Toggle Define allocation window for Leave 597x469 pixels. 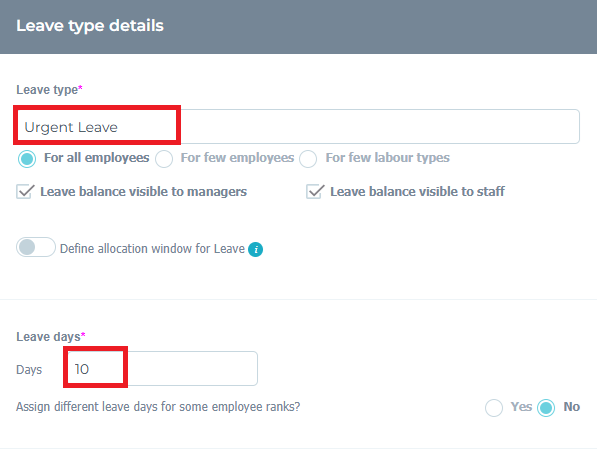point(36,247)
